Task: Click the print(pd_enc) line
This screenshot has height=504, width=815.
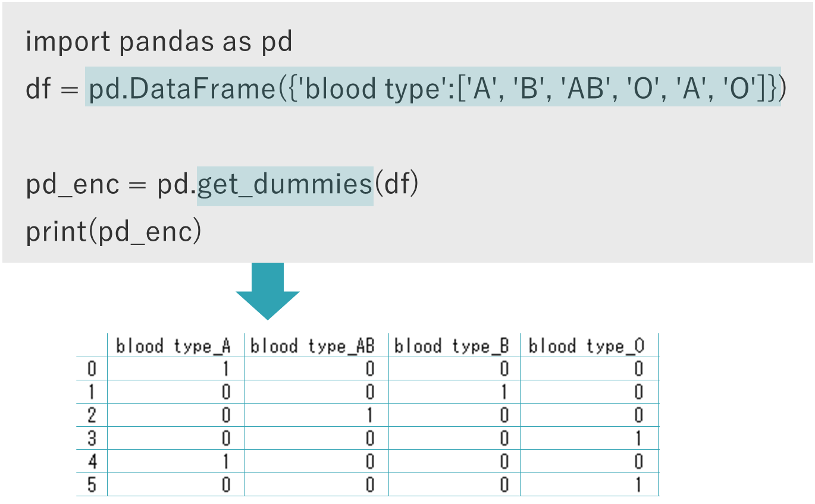Action: tap(114, 232)
